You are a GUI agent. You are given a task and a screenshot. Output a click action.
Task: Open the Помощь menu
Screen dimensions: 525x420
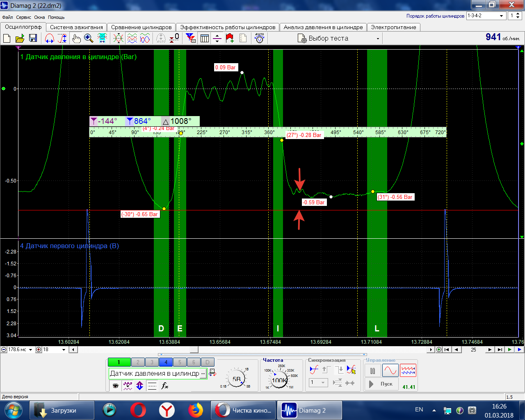click(x=56, y=17)
